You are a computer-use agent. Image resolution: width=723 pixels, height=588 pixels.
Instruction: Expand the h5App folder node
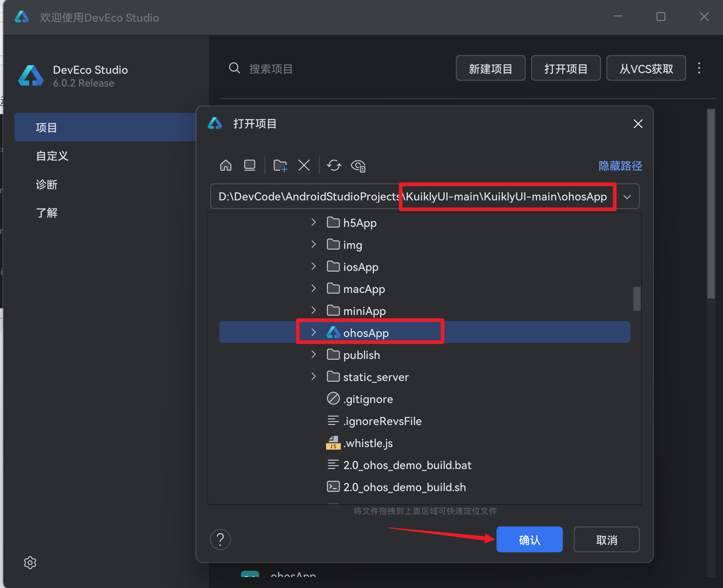(313, 222)
